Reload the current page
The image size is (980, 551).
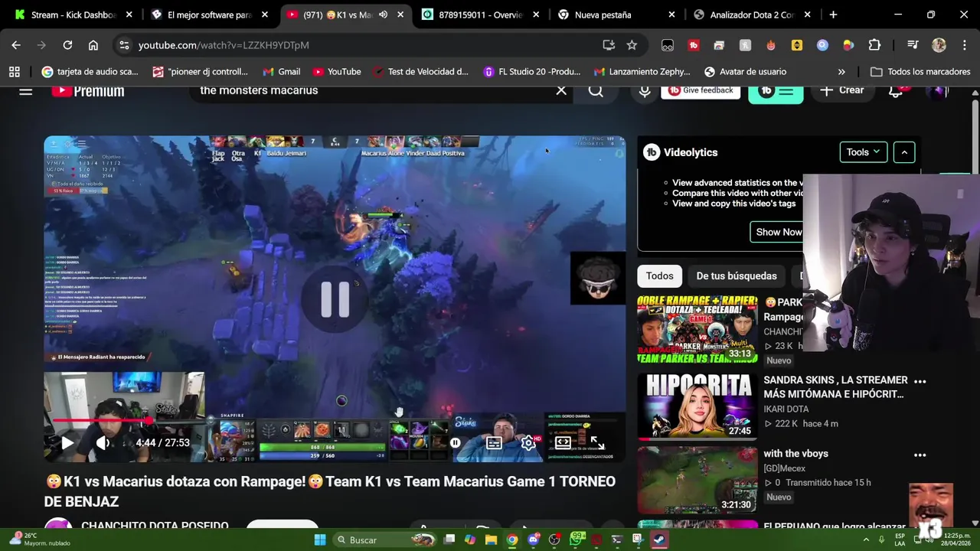tap(67, 45)
